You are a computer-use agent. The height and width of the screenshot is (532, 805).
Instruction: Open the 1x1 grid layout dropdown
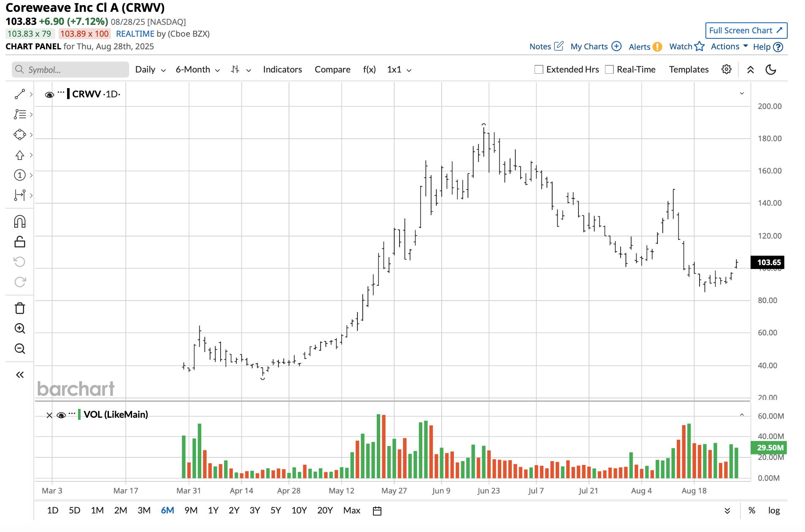point(399,70)
